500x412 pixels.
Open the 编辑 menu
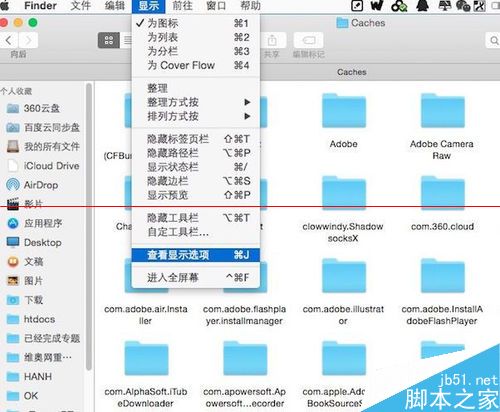[115, 6]
